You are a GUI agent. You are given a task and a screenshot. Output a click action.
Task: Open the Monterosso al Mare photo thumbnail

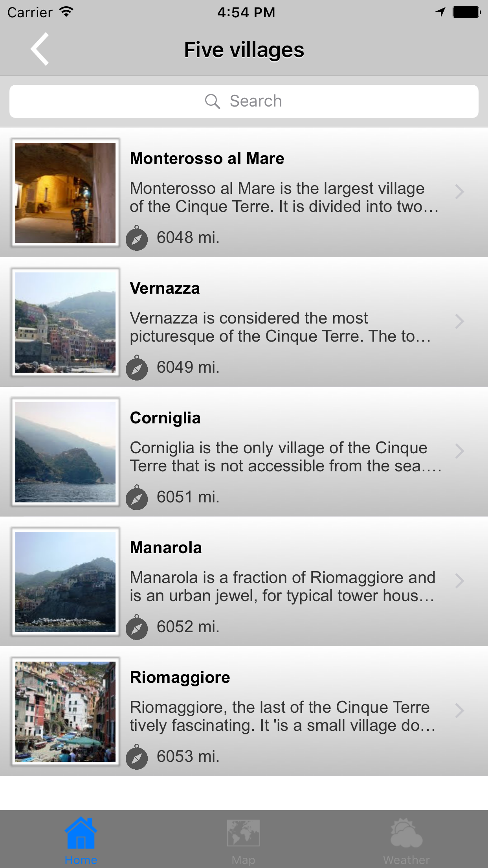(65, 193)
